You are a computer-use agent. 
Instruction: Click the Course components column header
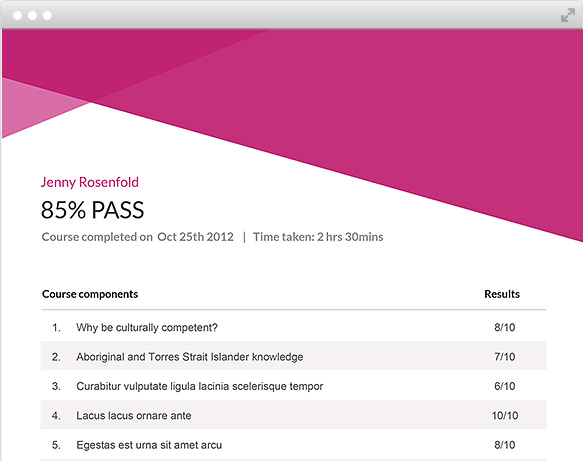[90, 294]
